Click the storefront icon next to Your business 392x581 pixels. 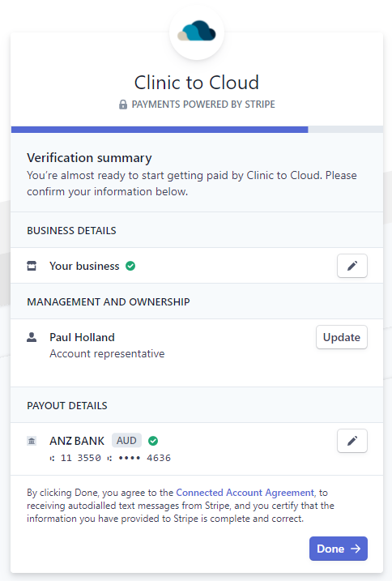[x=32, y=266]
